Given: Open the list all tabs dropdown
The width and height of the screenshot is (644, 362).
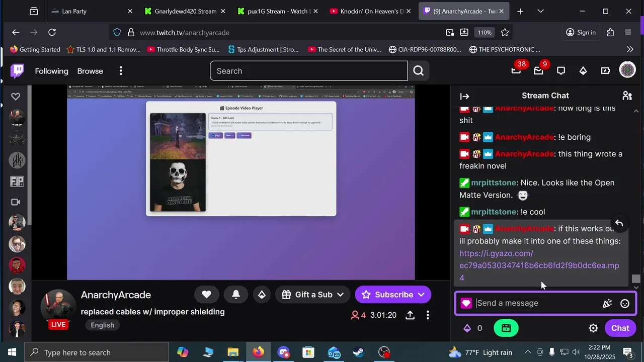Looking at the screenshot, I should (x=540, y=11).
